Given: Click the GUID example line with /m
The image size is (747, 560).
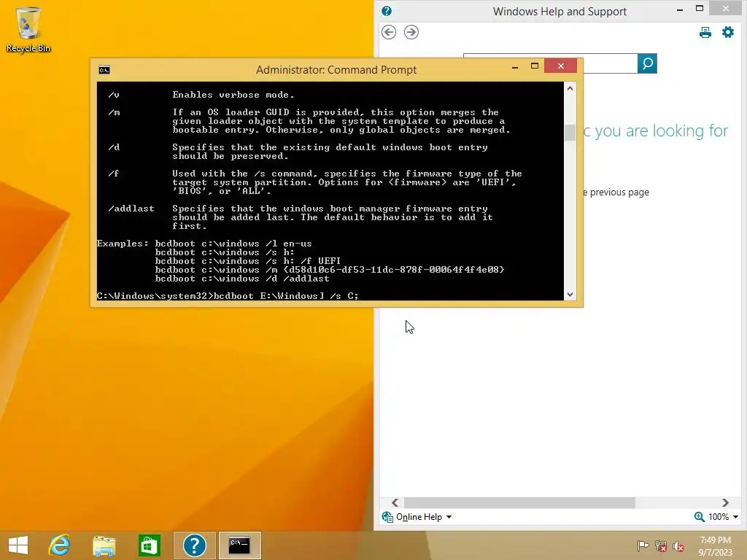Looking at the screenshot, I should (x=330, y=270).
